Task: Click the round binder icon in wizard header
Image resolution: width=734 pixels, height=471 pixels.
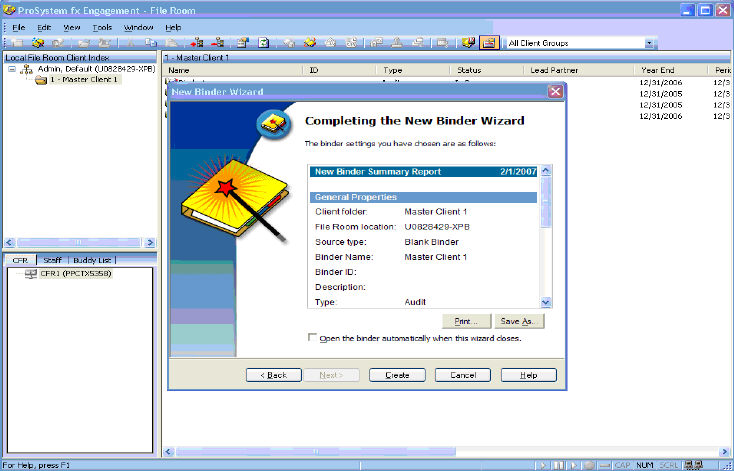Action: point(271,122)
